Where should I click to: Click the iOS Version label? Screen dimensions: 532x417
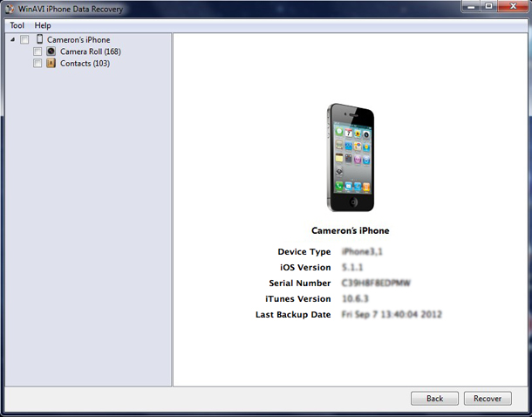(x=305, y=267)
